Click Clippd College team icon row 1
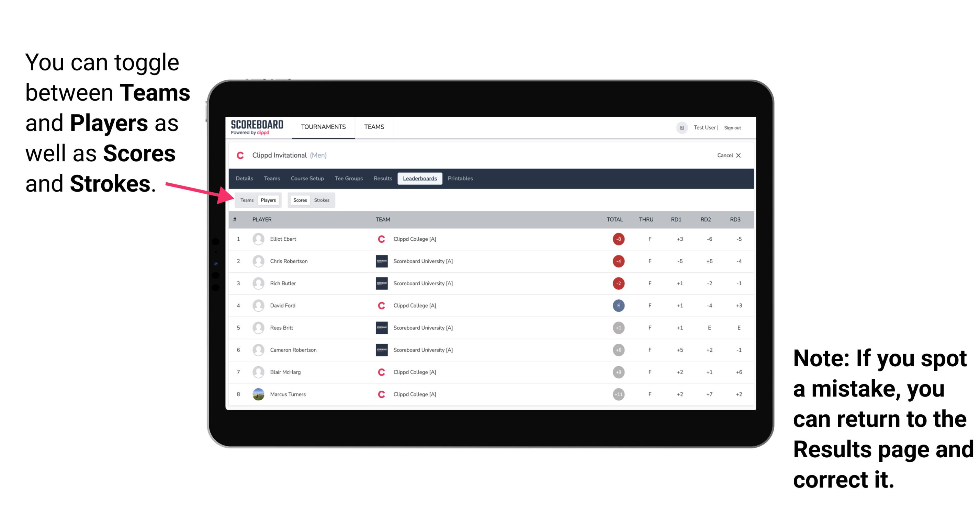This screenshot has height=527, width=980. (381, 239)
